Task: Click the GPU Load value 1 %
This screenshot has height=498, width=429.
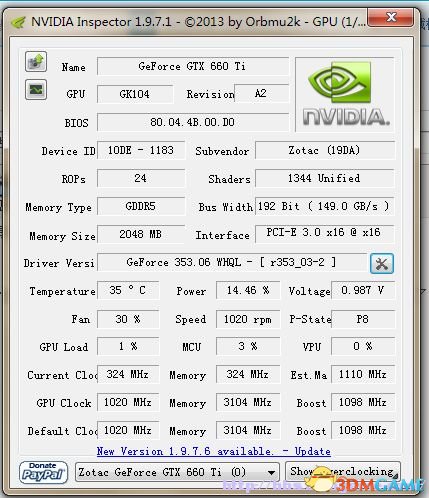Action: (128, 346)
